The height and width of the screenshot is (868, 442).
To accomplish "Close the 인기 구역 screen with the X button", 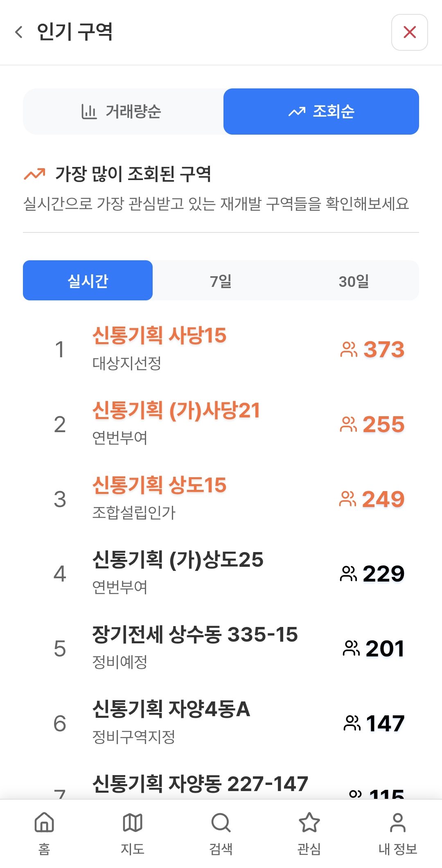I will 409,32.
